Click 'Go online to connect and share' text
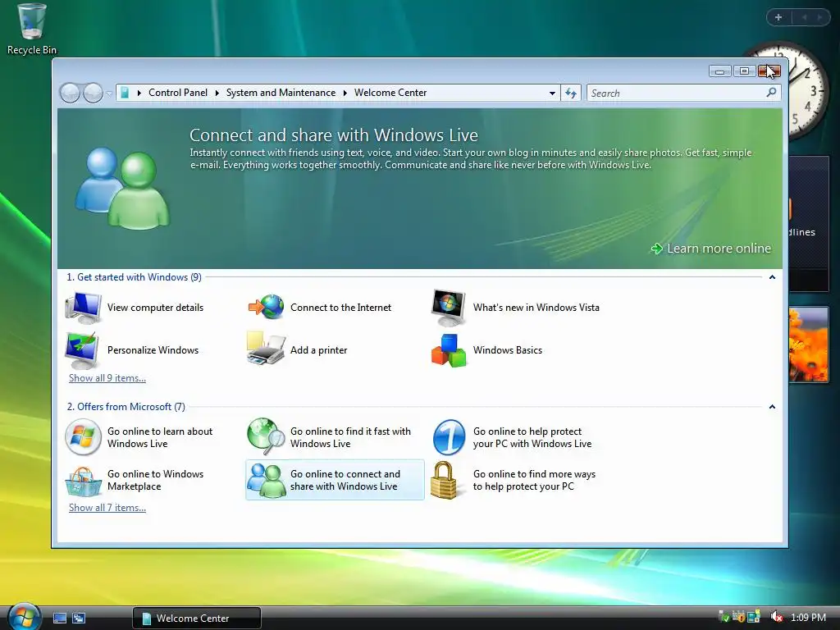Viewport: 840px width, 630px height. 345,480
